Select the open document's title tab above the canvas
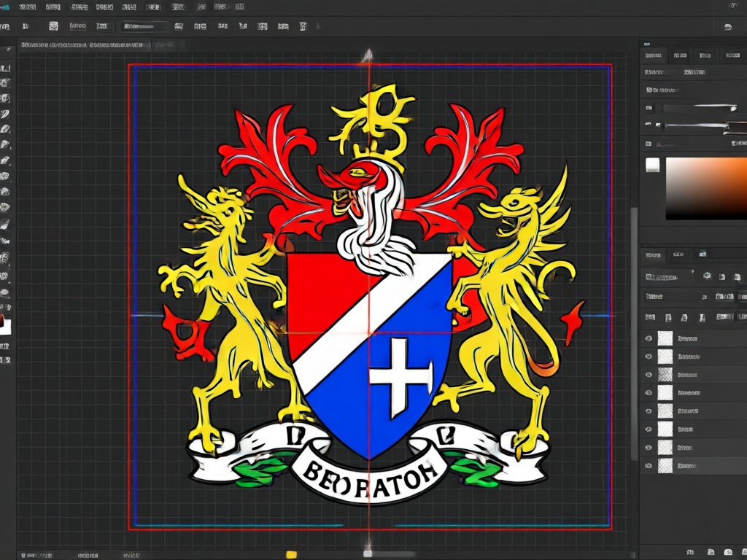The width and height of the screenshot is (747, 560). [x=84, y=44]
